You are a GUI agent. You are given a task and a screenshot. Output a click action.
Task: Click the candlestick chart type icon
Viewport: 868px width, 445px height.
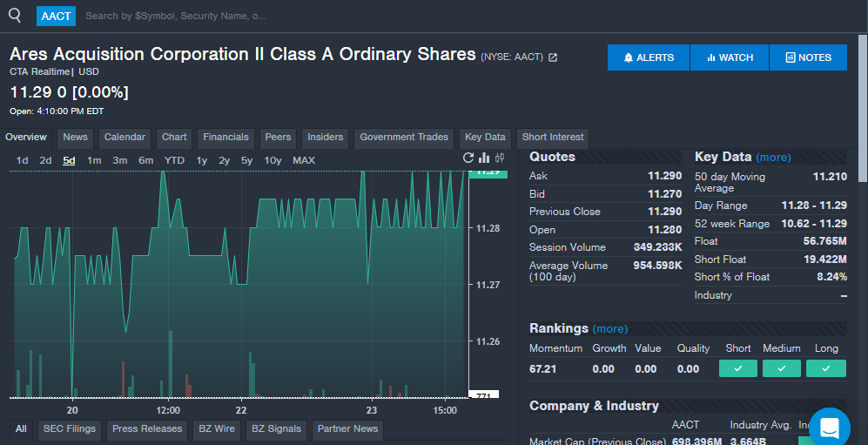pyautogui.click(x=500, y=158)
